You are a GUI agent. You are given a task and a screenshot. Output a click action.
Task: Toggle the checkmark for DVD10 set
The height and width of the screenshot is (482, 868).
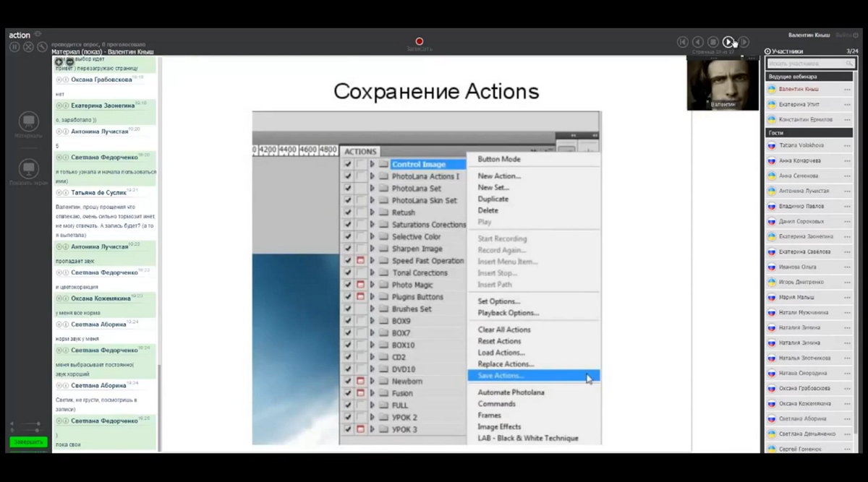coord(348,369)
